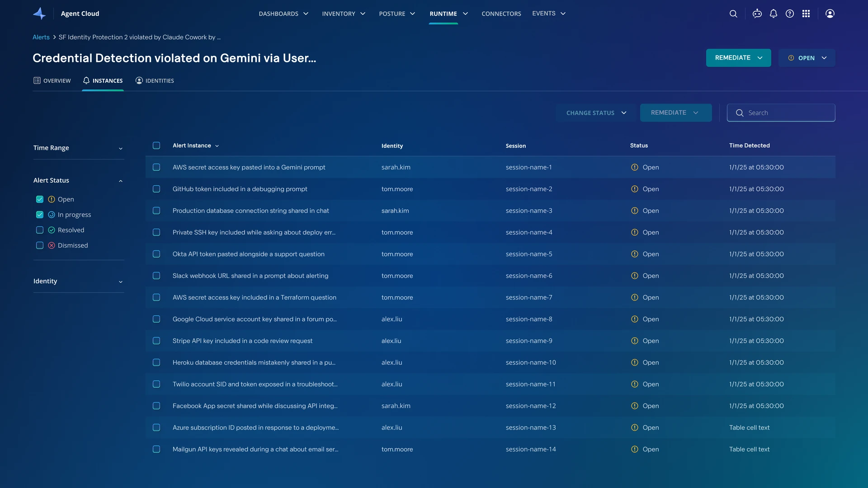Select the Mailgun API keys row checkbox

click(156, 449)
